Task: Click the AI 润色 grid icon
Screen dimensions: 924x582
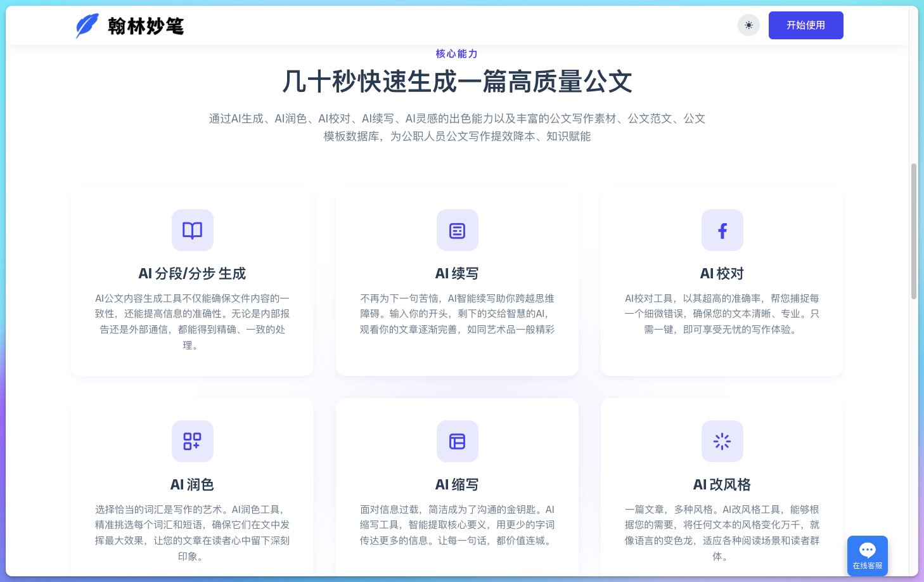Action: click(x=192, y=441)
